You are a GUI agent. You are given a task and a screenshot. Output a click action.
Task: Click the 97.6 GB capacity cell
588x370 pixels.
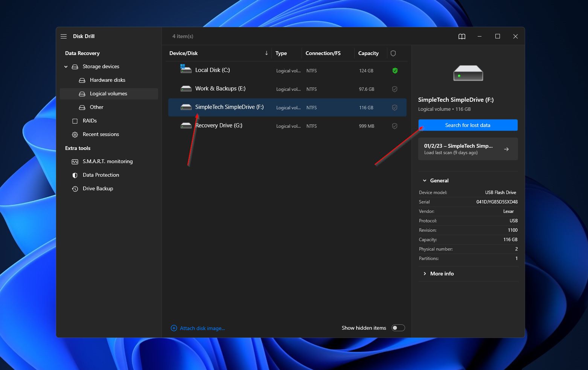tap(367, 89)
